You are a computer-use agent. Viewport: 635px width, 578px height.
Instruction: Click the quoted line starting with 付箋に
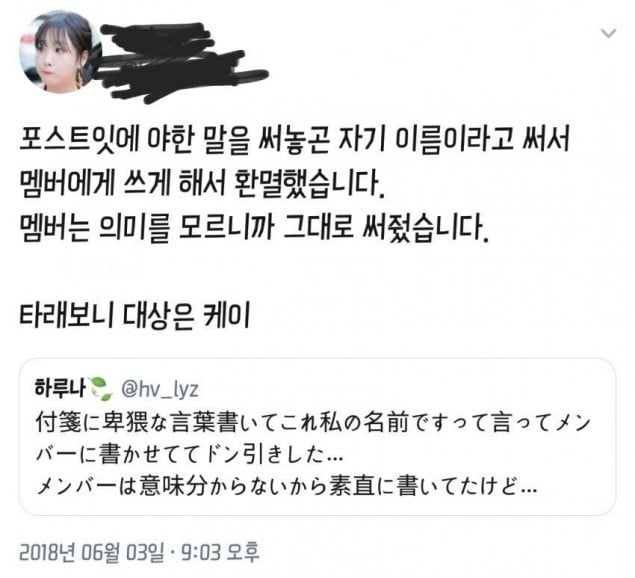(x=313, y=423)
